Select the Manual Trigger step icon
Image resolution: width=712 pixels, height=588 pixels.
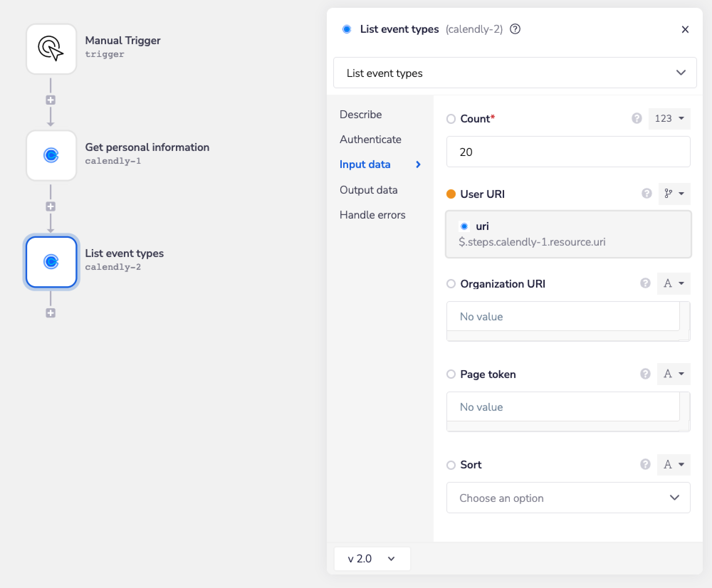click(51, 49)
